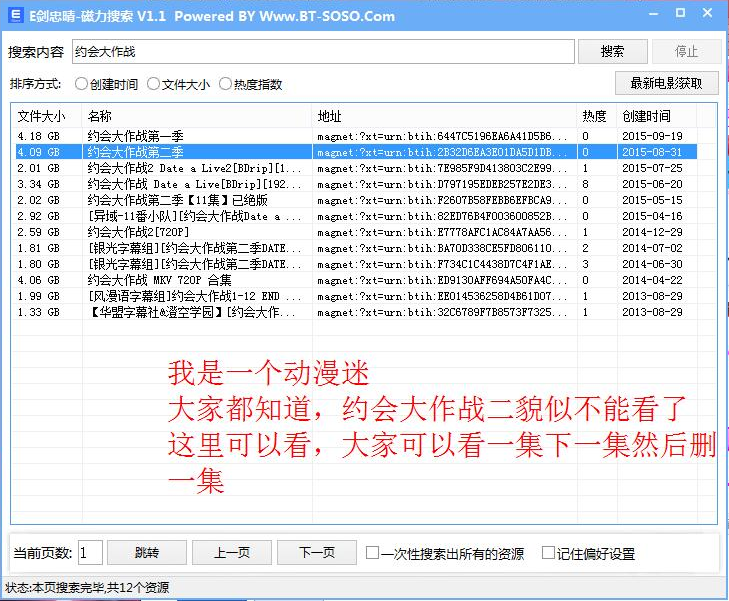Go to next page with 下一页
The image size is (729, 601).
317,553
